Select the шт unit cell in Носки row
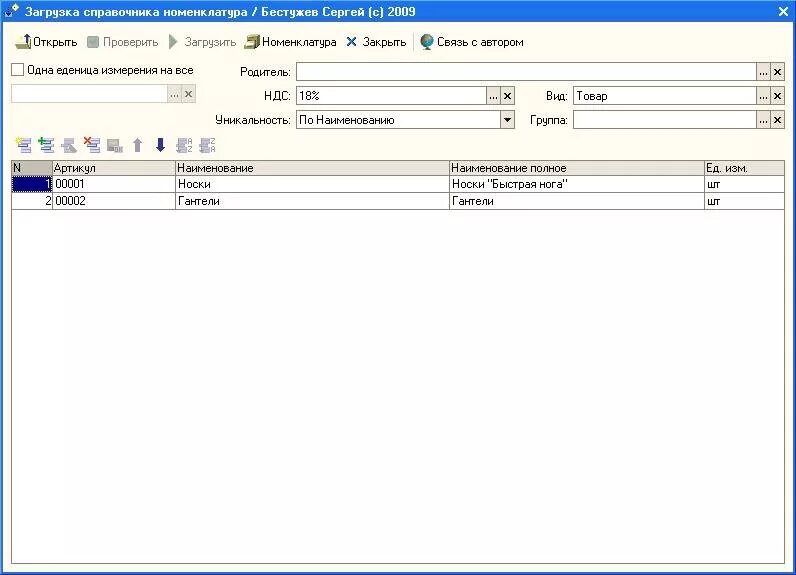The width and height of the screenshot is (796, 575). (744, 184)
